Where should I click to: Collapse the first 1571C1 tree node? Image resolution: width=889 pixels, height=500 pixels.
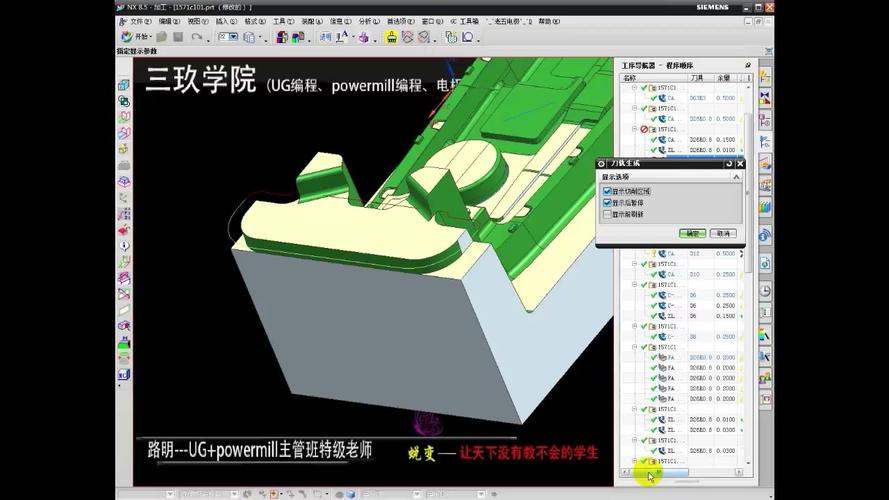633,87
